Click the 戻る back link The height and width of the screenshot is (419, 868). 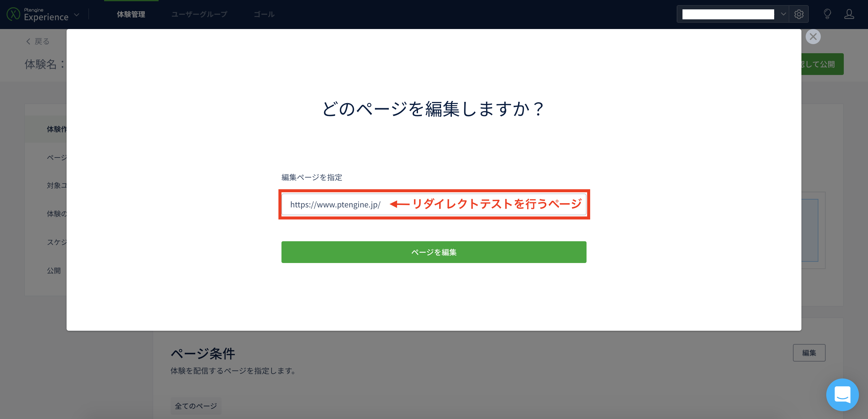pos(38,41)
